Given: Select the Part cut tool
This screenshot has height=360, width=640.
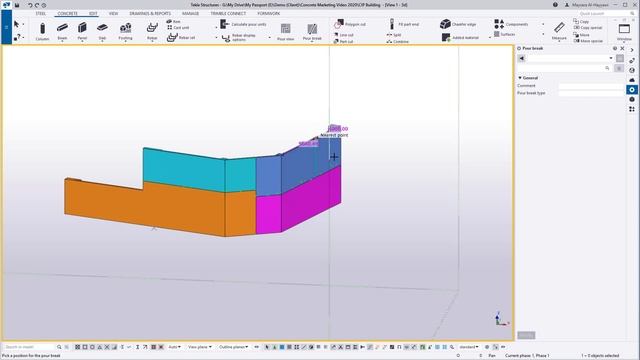Looking at the screenshot, I should click(343, 42).
